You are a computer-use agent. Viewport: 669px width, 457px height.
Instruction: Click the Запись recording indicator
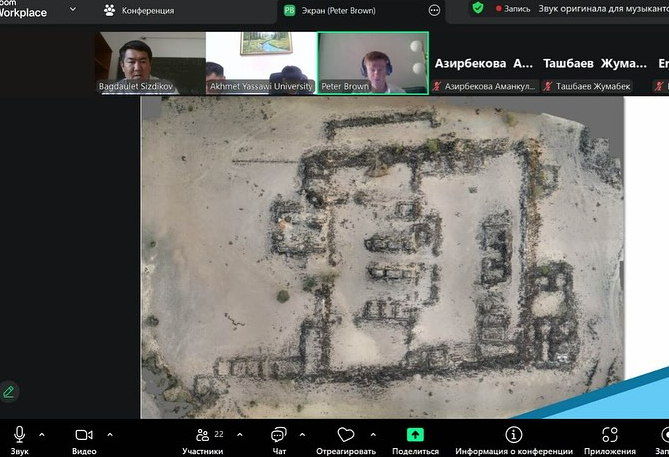tap(513, 8)
